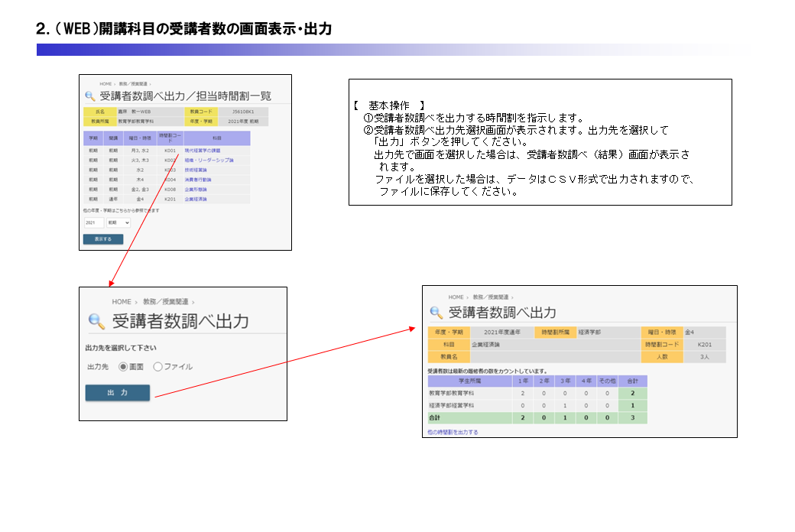Click the 学生所属 column header
The height and width of the screenshot is (532, 795).
pos(470,381)
